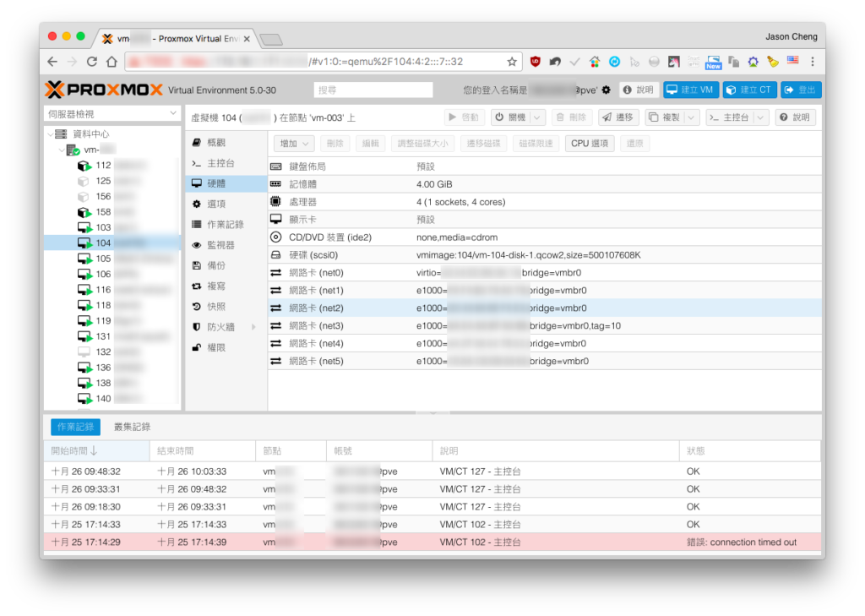Open the 備份 backup section
Screen dimensions: 865x616
[226, 265]
